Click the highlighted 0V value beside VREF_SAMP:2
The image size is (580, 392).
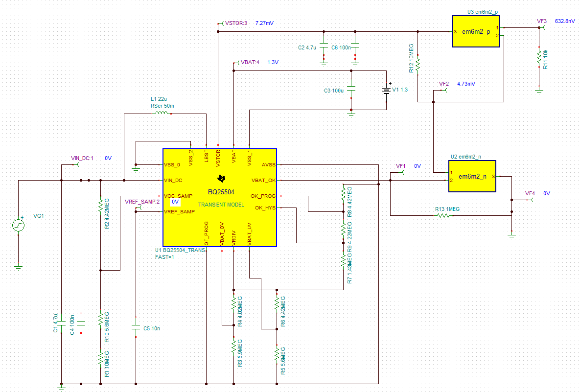[175, 202]
